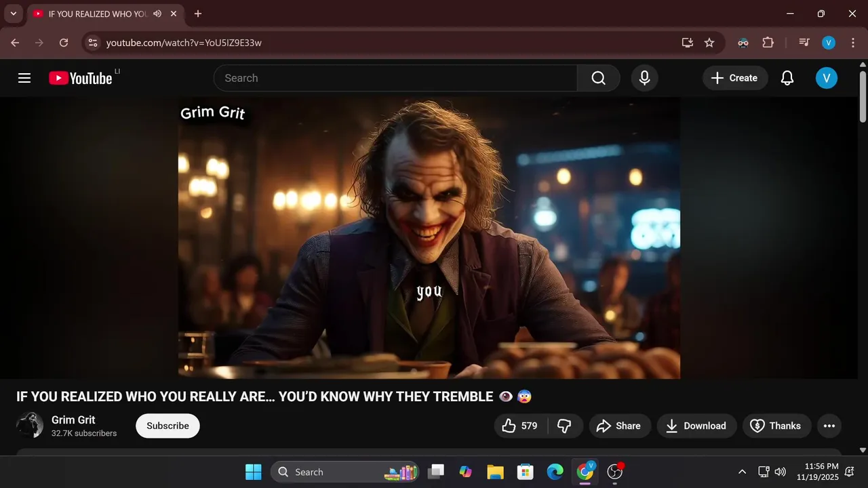This screenshot has width=868, height=488.
Task: Click the YouTube search field
Action: [x=395, y=78]
